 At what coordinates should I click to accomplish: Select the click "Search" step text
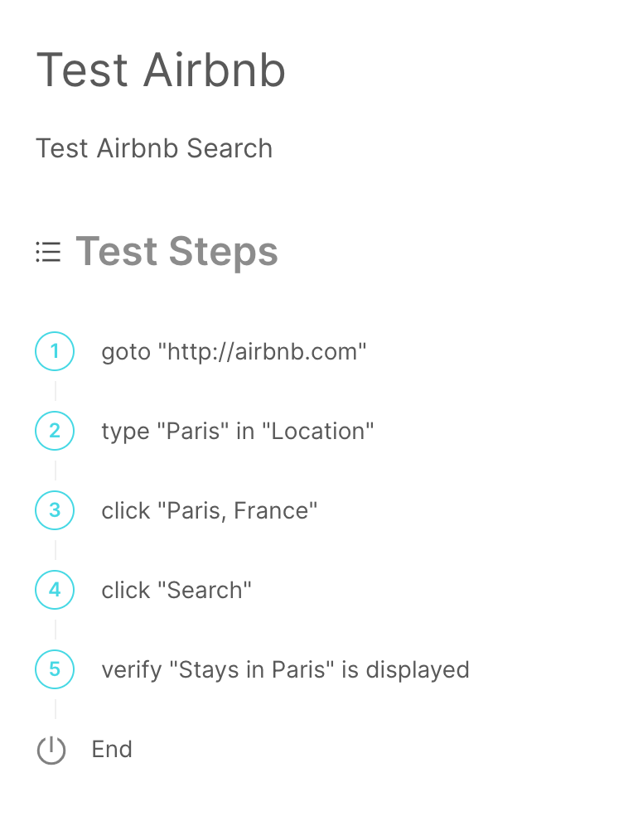coord(176,591)
